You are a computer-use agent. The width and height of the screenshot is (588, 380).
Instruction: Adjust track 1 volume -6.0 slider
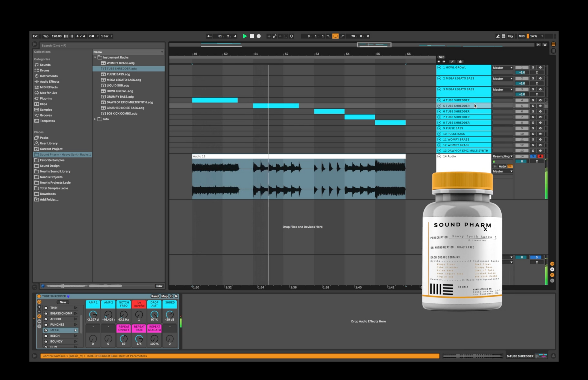point(522,73)
